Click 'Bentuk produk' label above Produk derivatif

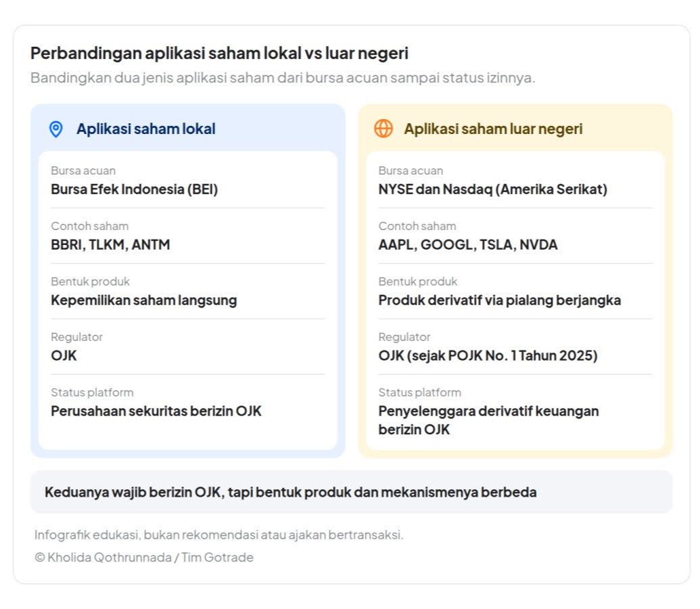418,281
